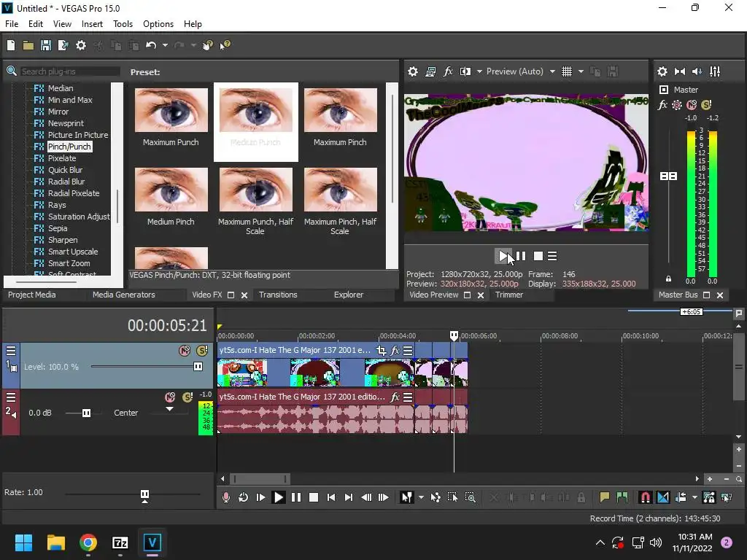This screenshot has width=747, height=560.
Task: Close the Video FX window tab
Action: click(244, 295)
